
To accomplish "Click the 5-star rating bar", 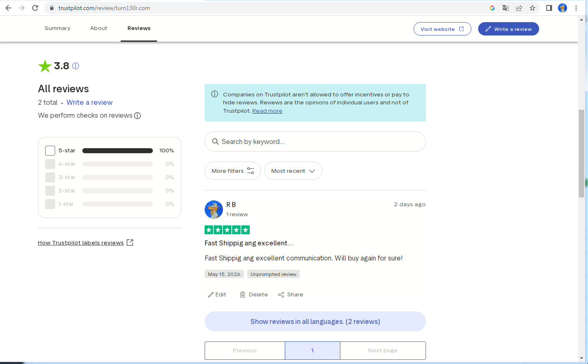I will pos(117,151).
